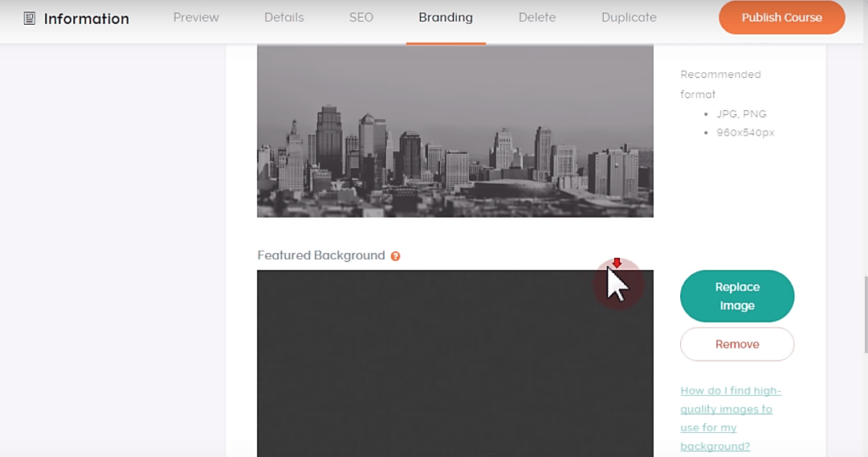This screenshot has height=457, width=868.
Task: Click the Replace Image button
Action: pyautogui.click(x=736, y=296)
